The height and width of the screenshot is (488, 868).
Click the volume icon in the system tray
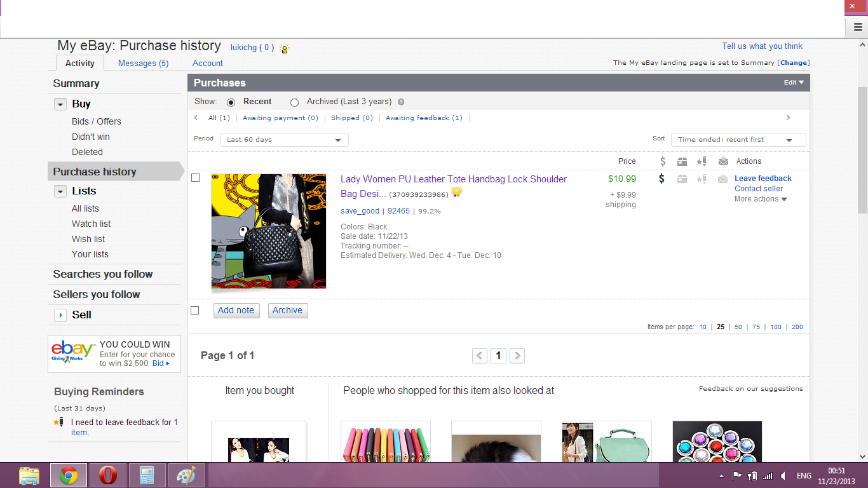click(x=783, y=476)
